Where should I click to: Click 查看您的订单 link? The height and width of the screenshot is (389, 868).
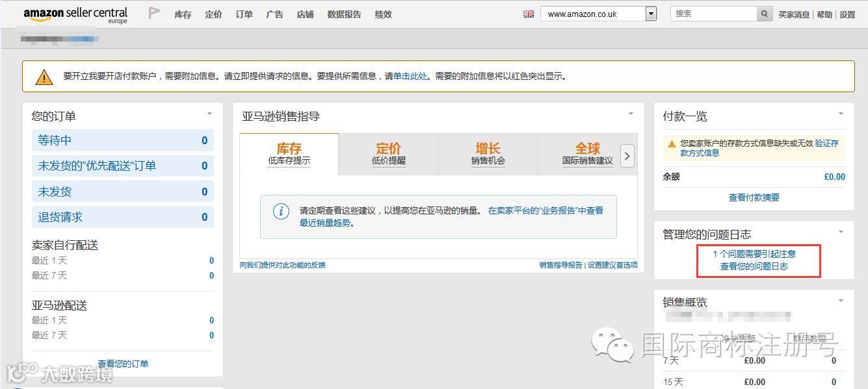(123, 364)
